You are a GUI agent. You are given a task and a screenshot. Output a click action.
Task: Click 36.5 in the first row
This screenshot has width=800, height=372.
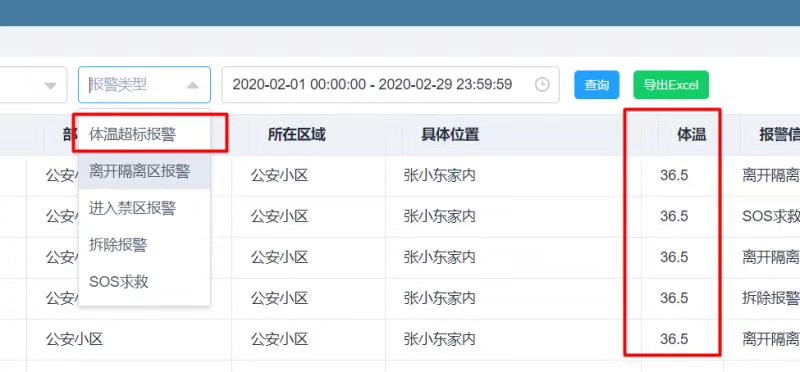coord(674,176)
